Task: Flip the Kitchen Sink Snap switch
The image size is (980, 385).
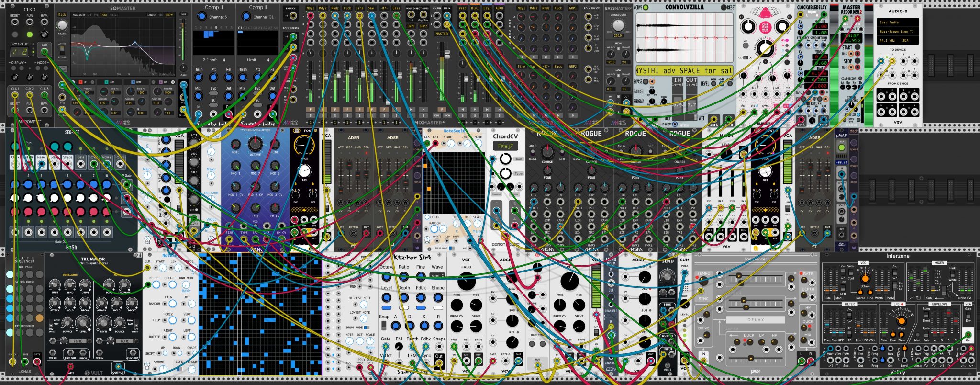Action: click(384, 326)
